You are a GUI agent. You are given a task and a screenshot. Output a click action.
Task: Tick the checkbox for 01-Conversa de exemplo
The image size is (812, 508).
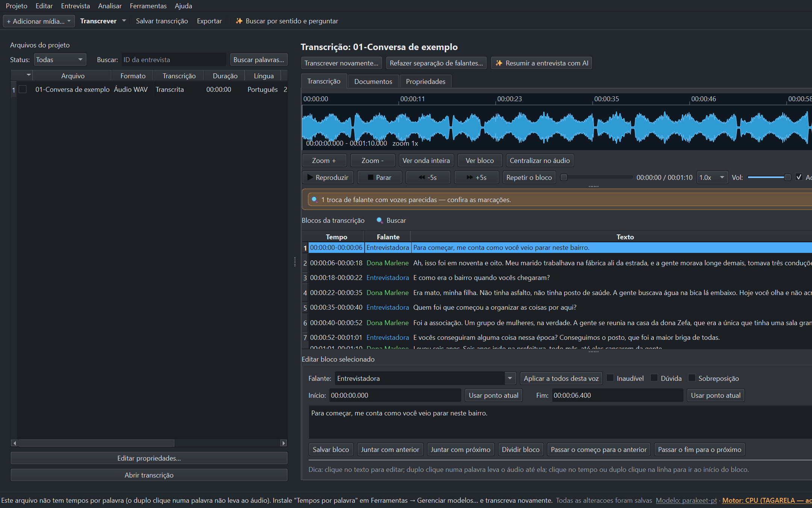23,90
